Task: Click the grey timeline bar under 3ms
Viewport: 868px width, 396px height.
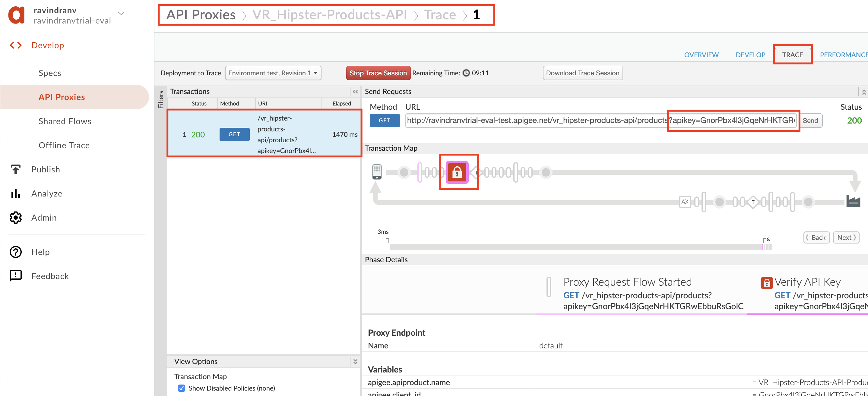Action: (575, 247)
